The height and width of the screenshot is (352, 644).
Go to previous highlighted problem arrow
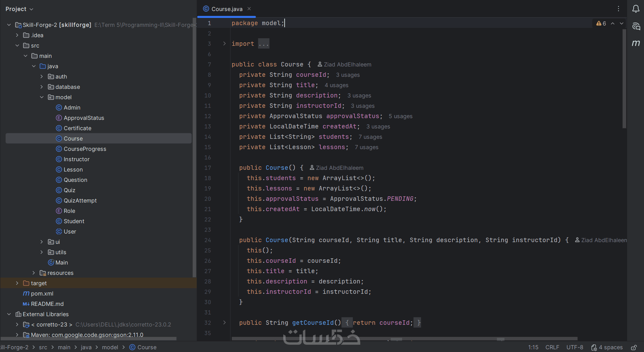click(x=613, y=23)
